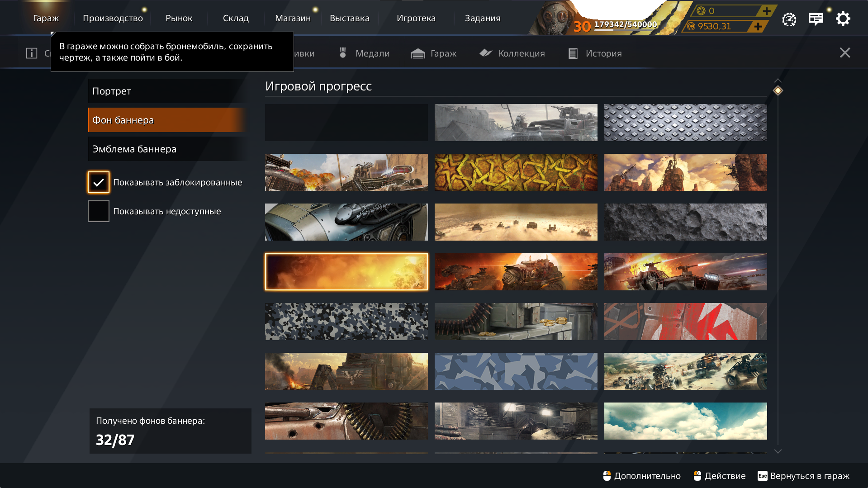
Task: Click the scrollbar diamond handle
Action: tap(778, 90)
